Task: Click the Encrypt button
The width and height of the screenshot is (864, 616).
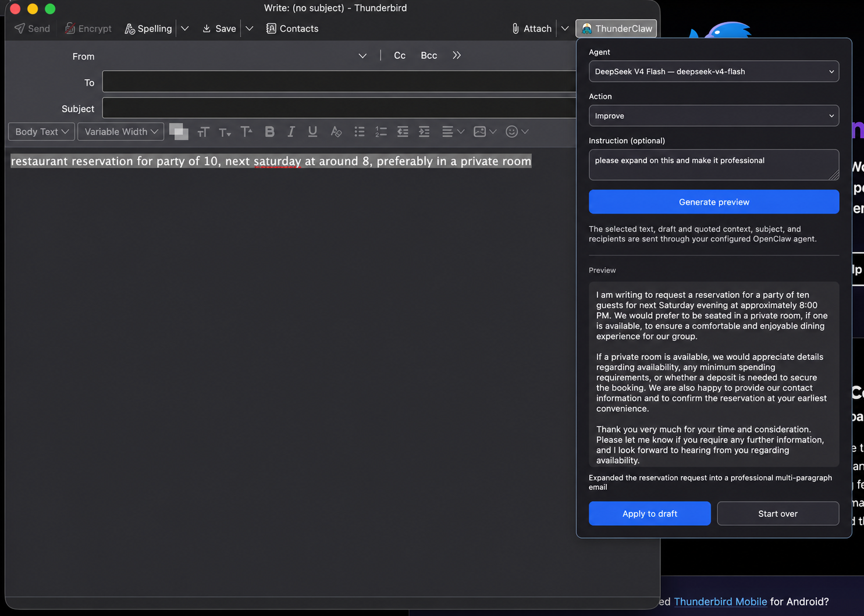Action: coord(88,29)
